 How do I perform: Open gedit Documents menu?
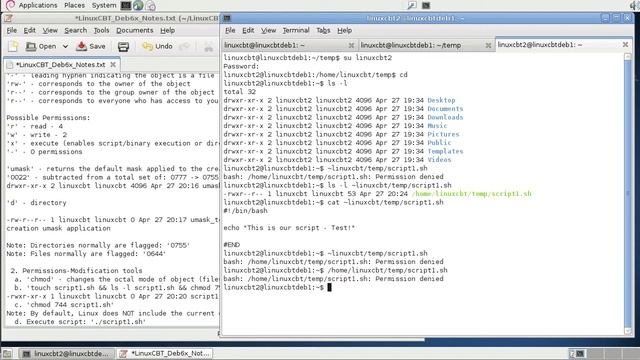pyautogui.click(x=135, y=30)
